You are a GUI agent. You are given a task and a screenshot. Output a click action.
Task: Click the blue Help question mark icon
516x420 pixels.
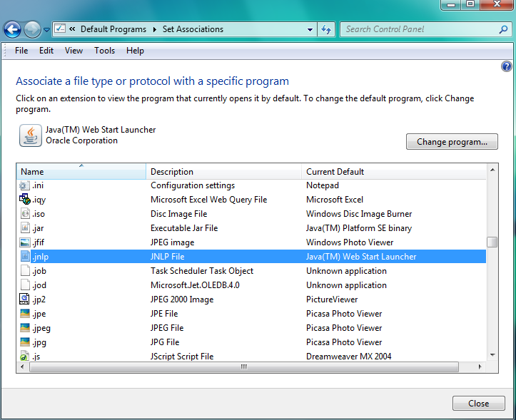(506, 67)
